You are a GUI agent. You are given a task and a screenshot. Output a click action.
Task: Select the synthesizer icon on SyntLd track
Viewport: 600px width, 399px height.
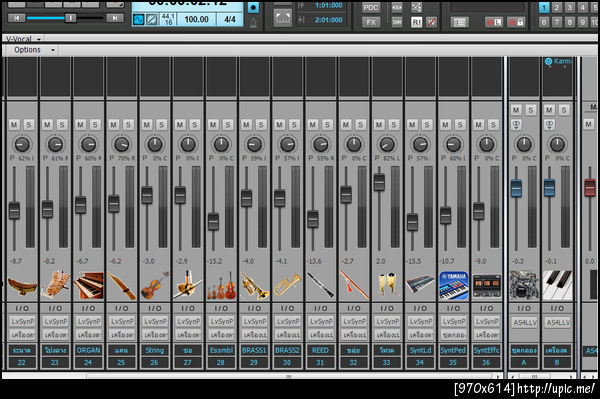(x=421, y=285)
